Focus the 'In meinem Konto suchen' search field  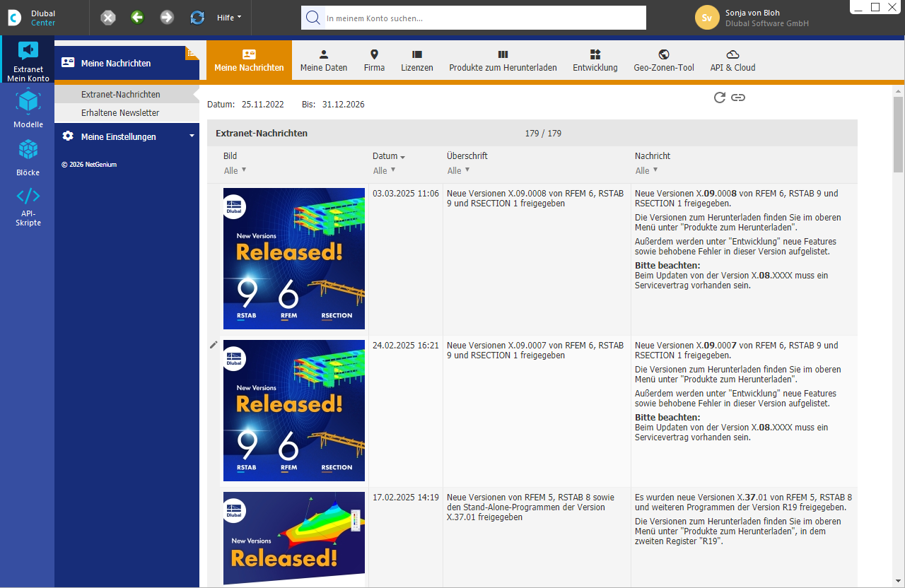click(484, 18)
